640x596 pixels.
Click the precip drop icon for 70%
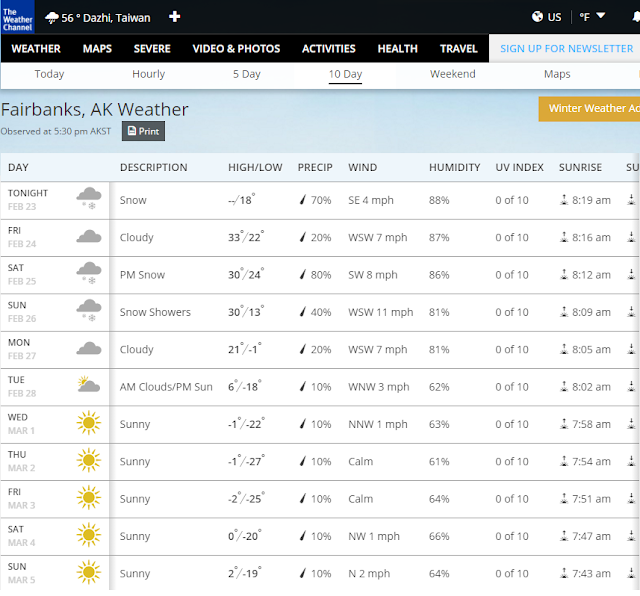[x=302, y=200]
